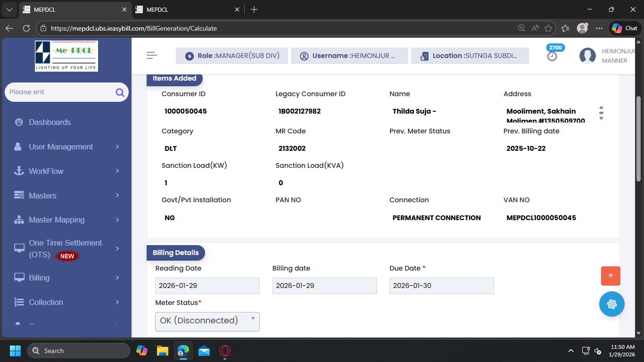Click the Windows taskbar Search box
Image resolution: width=644 pixels, height=362 pixels.
point(79,351)
